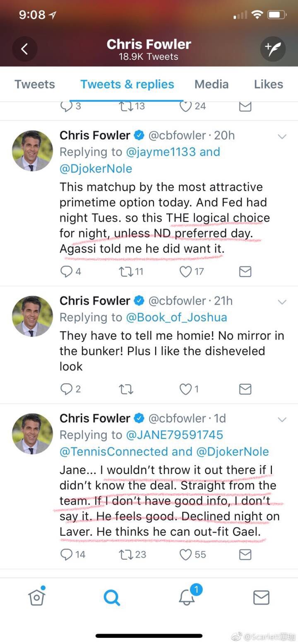The width and height of the screenshot is (298, 644).
Task: Tap the back arrow in header
Action: coord(24,49)
